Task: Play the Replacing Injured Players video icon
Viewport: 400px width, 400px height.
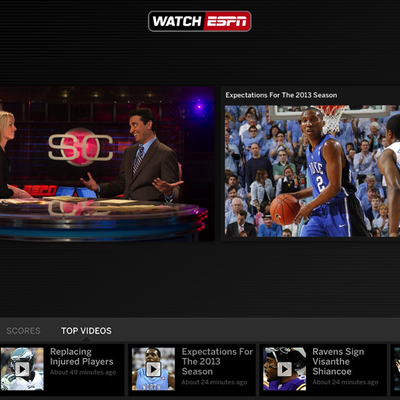Action: 22,369
